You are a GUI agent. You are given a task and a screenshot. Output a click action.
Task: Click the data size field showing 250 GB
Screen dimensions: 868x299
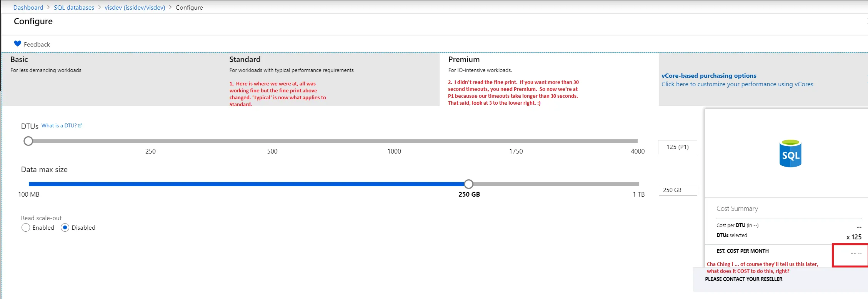point(678,190)
